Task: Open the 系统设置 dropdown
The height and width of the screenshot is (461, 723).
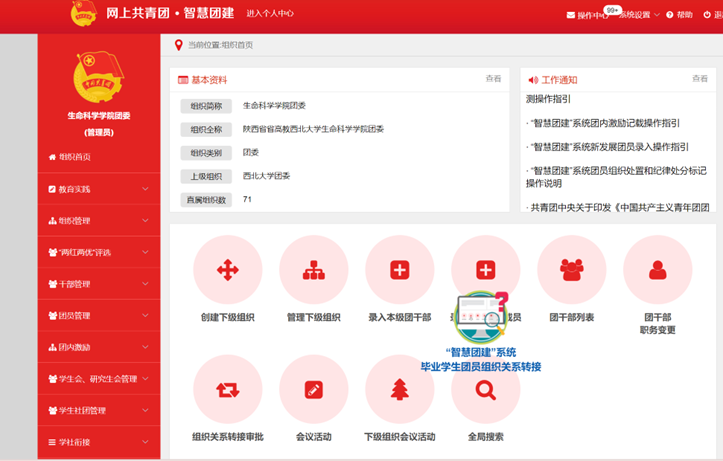Action: tap(639, 15)
